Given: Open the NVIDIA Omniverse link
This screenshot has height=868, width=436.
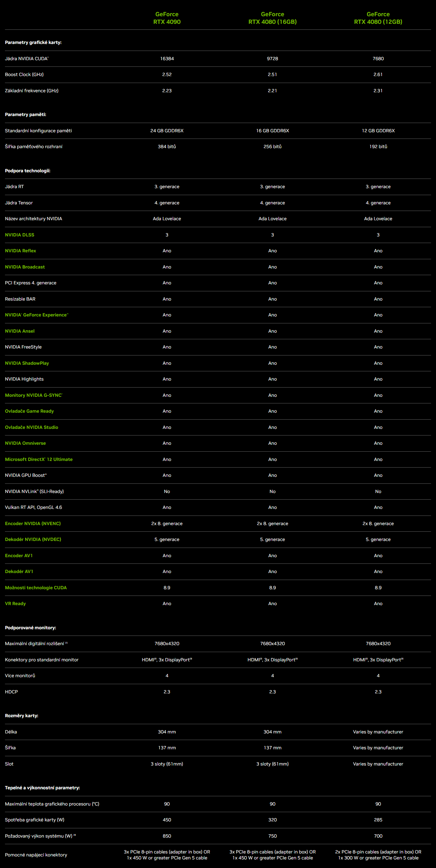Looking at the screenshot, I should coord(25,443).
